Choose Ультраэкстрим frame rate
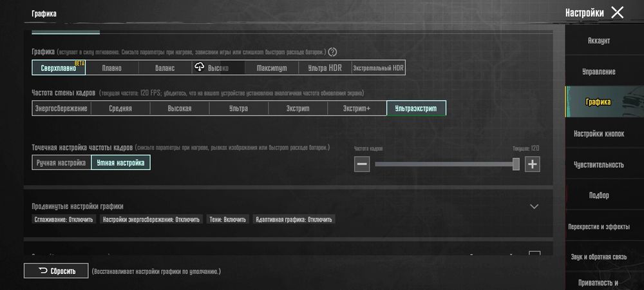This screenshot has width=644, height=290. point(416,108)
